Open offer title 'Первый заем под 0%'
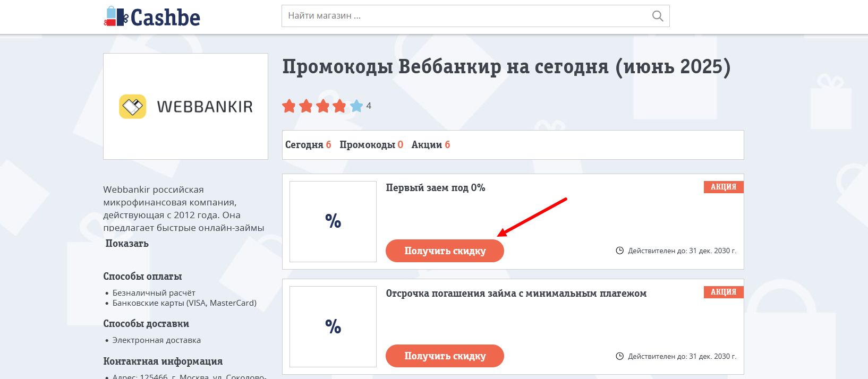 point(436,187)
